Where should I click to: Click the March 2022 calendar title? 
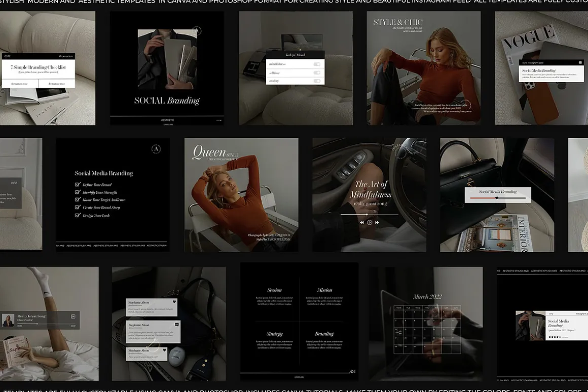pos(427,297)
